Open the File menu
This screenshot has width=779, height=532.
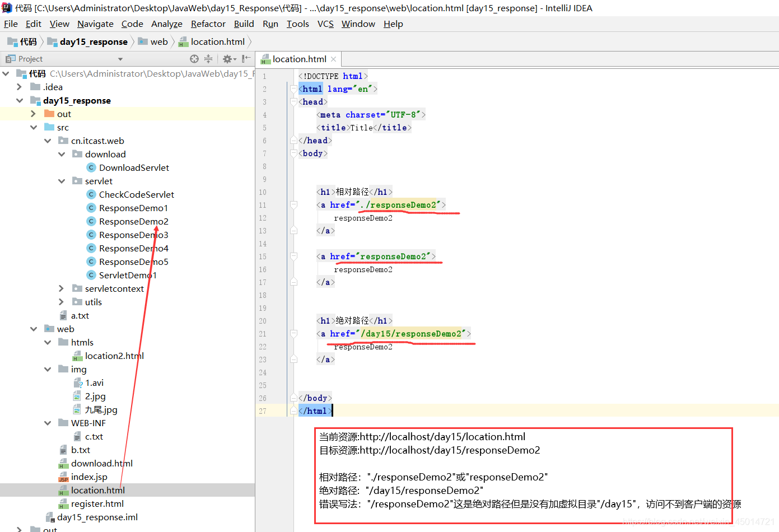(11, 24)
